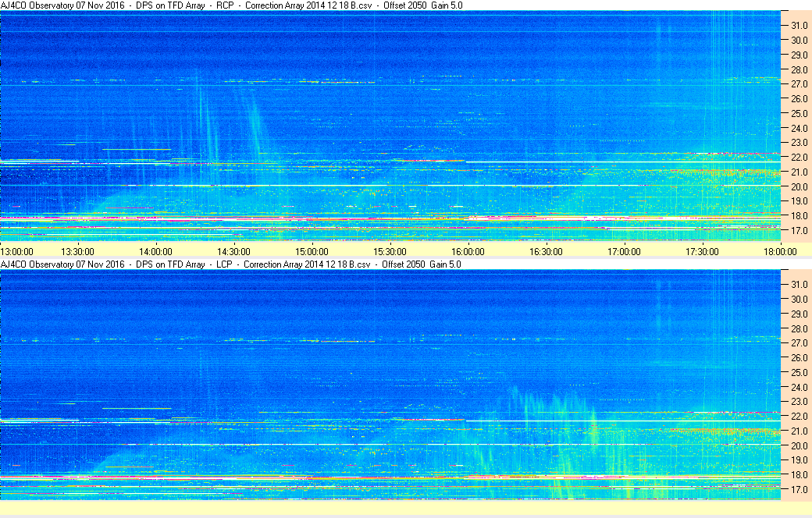
Task: Click the 16:30:00 time axis label
Action: [x=546, y=252]
